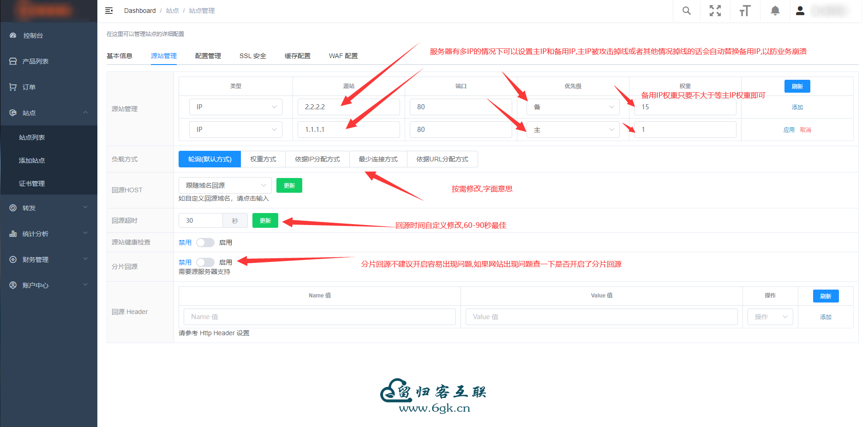Toggle the 源站健康检查 switch
This screenshot has width=868, height=427.
point(205,243)
